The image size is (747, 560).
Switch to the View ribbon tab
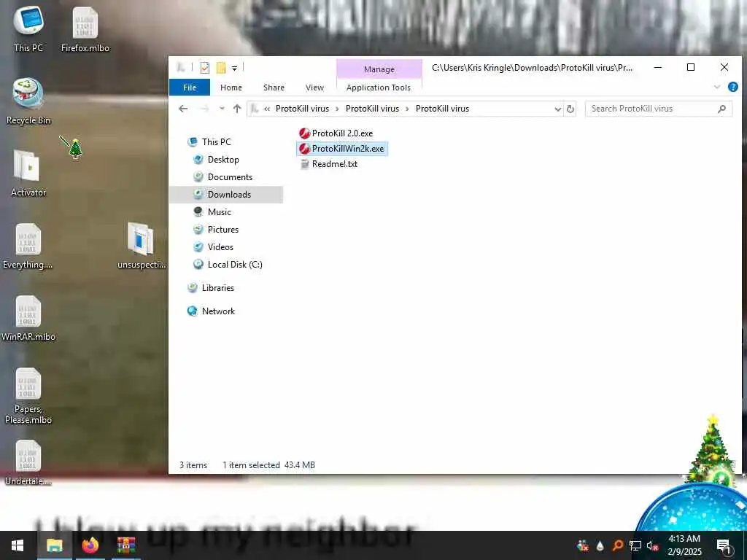(x=314, y=87)
